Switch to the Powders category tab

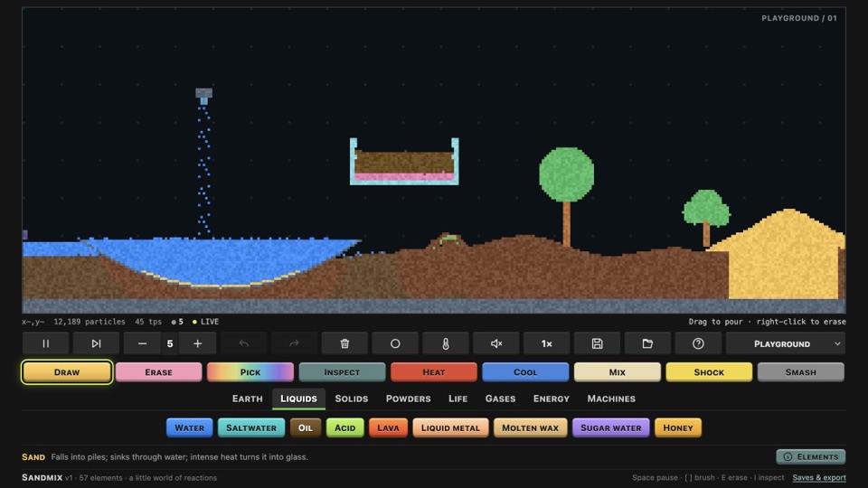point(409,399)
